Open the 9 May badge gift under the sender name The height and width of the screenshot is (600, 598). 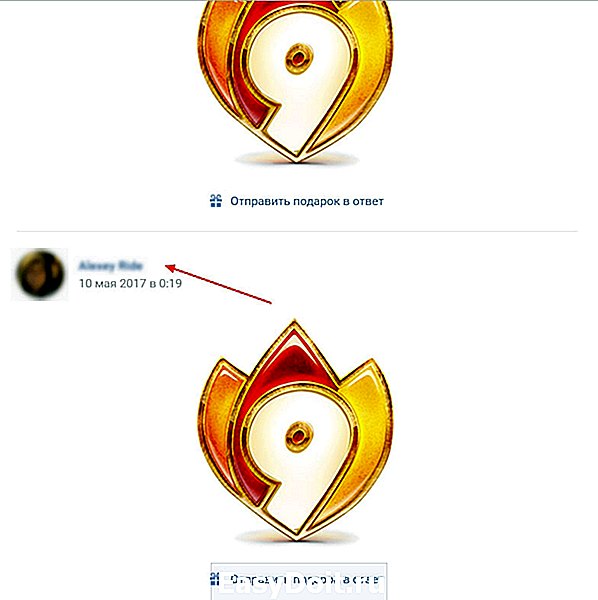coord(296,430)
